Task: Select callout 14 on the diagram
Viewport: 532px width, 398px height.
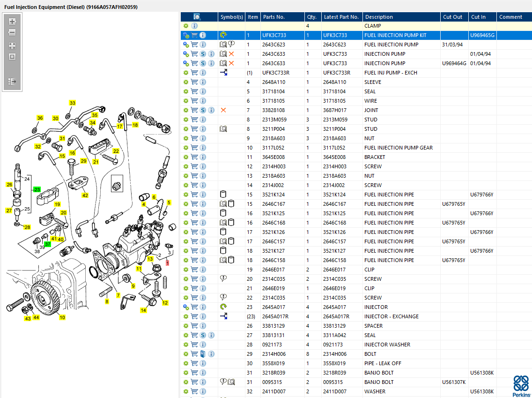Action: (x=143, y=310)
